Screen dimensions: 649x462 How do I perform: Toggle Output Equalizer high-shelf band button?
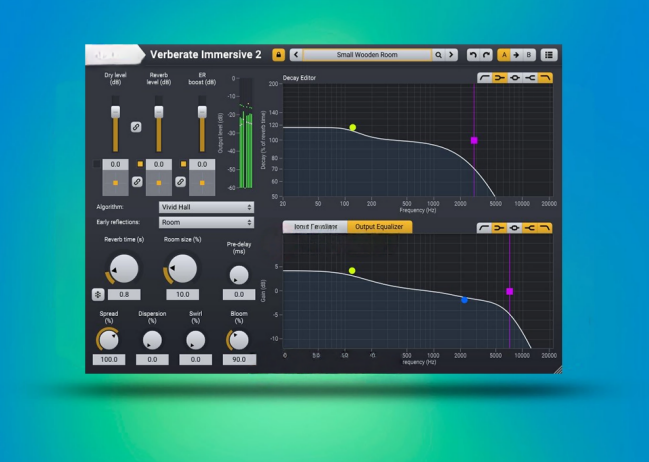530,228
